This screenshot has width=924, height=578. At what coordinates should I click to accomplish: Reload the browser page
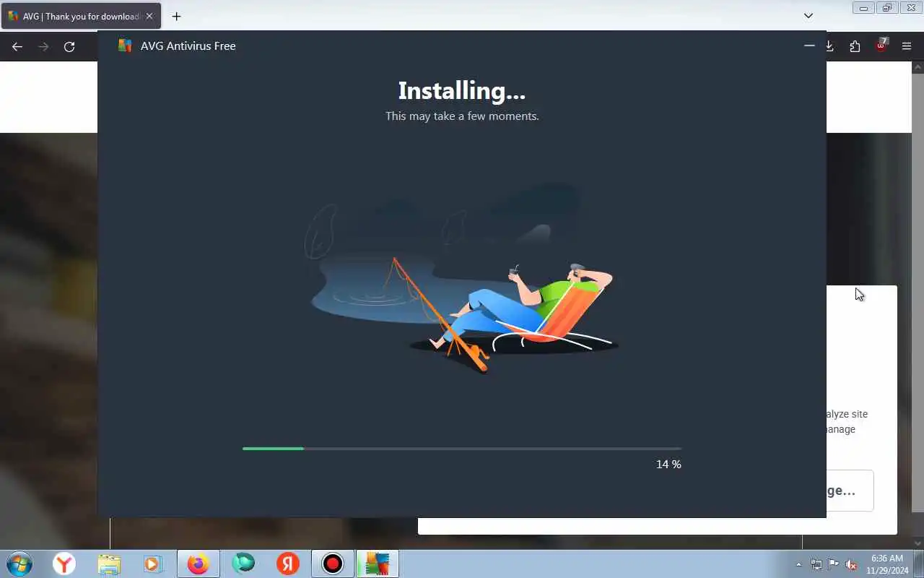[x=69, y=46]
